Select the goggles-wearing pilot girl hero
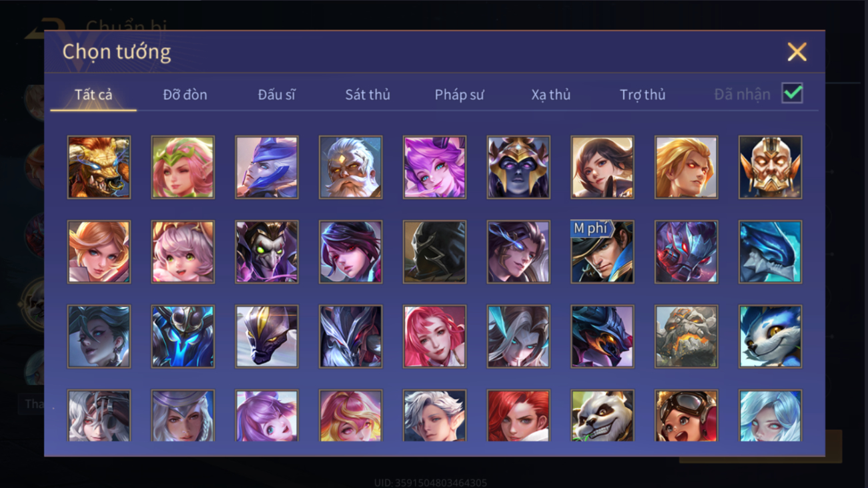Viewport: 868px width, 488px height. tap(686, 416)
